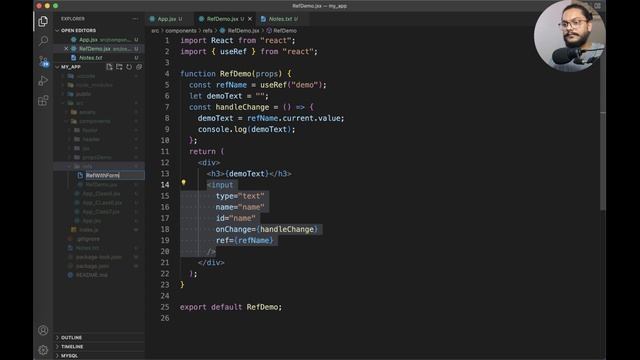This screenshot has width=640, height=360.
Task: Click the RefDemo symbol breadcrumb
Action: (282, 31)
